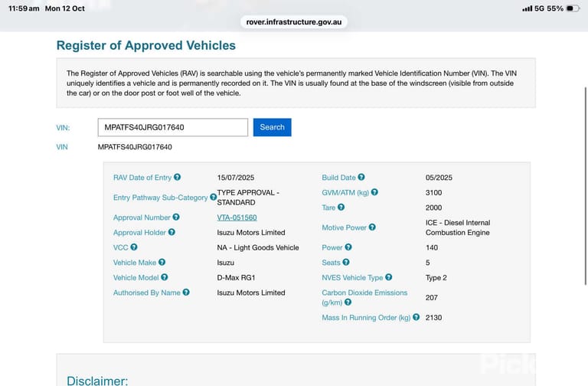Open help icon beside NVES Vehicle Type

[388, 276]
